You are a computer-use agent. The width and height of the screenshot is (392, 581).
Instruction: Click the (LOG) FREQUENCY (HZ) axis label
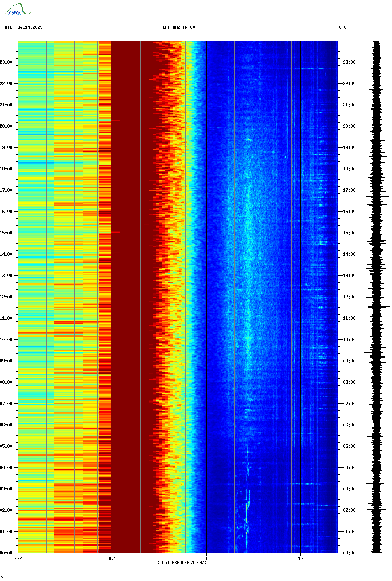click(181, 562)
